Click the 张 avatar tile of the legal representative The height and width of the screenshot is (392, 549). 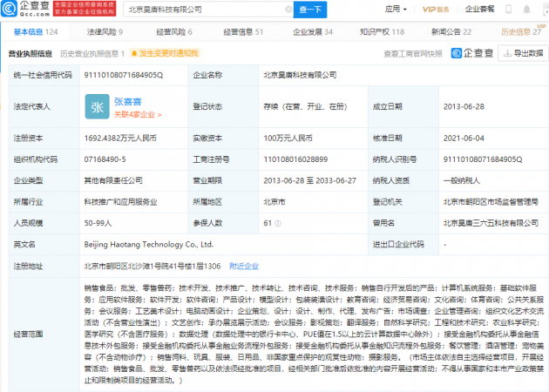[x=97, y=105]
